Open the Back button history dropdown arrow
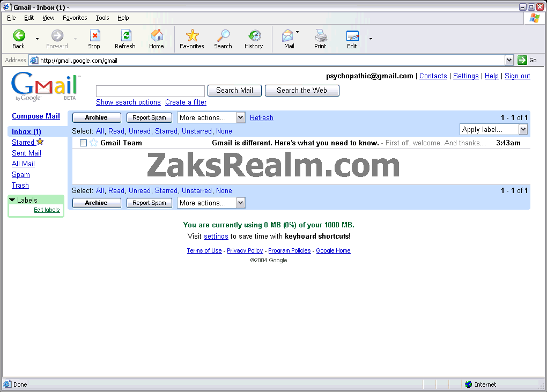 click(37, 39)
